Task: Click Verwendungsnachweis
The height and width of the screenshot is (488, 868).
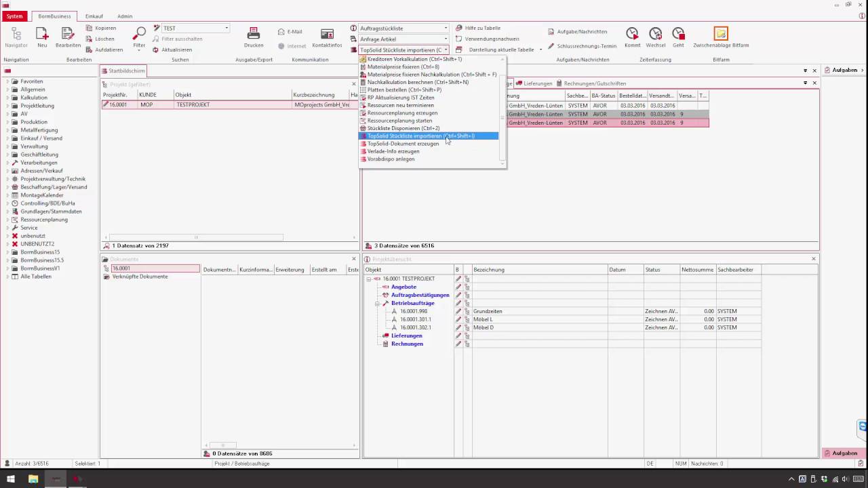Action: [488, 39]
